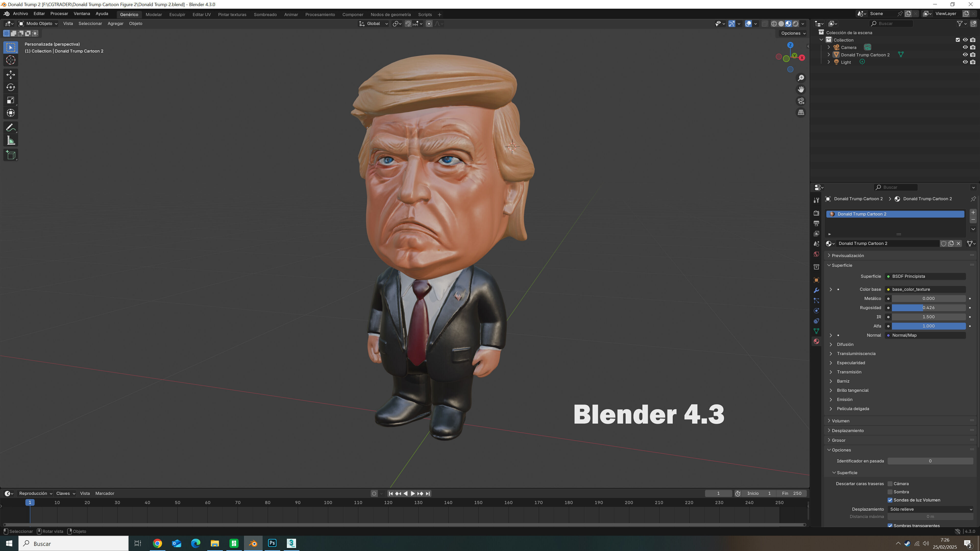Switch to the Editar UV workspace tab
The width and height of the screenshot is (980, 551).
[x=202, y=15]
